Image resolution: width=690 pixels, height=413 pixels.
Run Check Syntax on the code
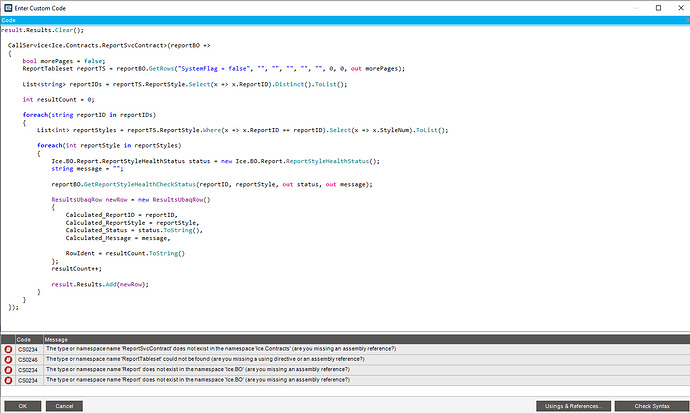pyautogui.click(x=652, y=406)
